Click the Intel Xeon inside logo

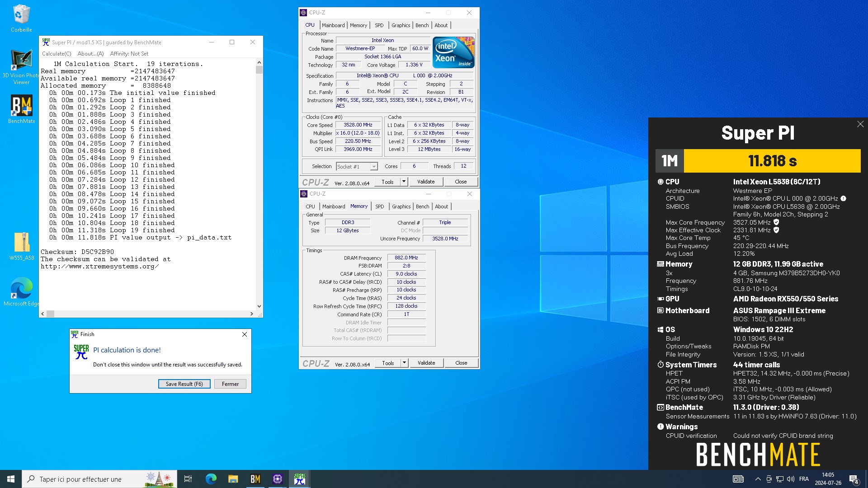tap(453, 52)
